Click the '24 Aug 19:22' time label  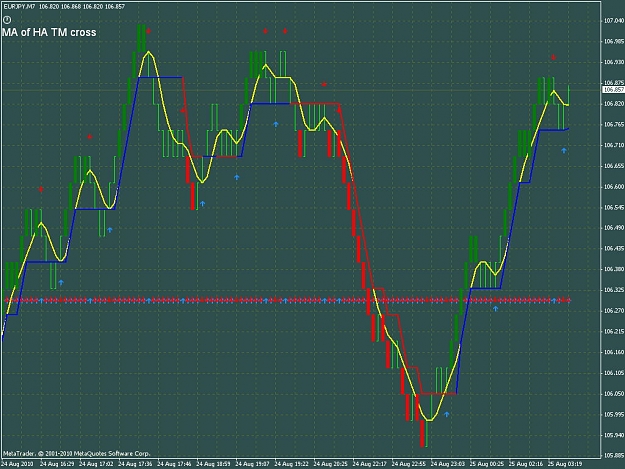point(291,464)
